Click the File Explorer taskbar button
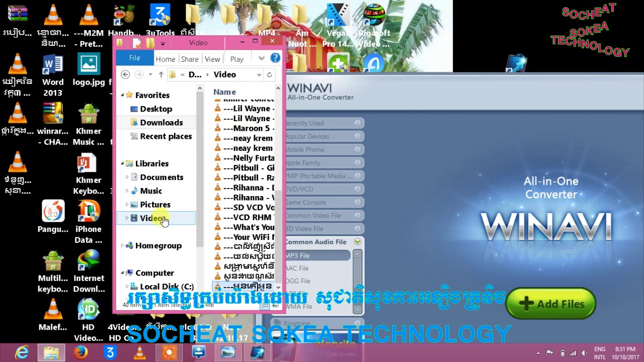 click(51, 353)
